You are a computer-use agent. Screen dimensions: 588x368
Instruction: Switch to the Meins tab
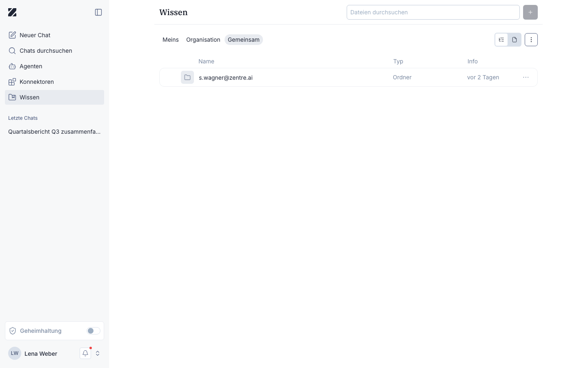(x=171, y=40)
